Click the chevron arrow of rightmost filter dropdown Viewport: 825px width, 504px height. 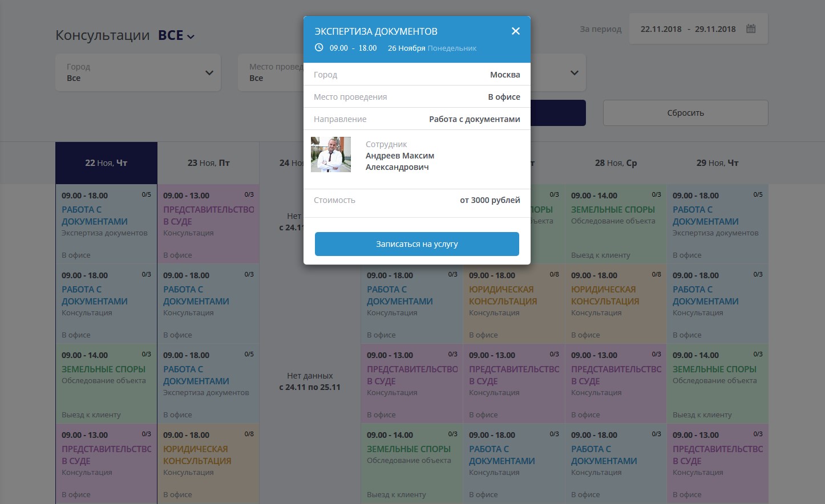click(x=574, y=72)
